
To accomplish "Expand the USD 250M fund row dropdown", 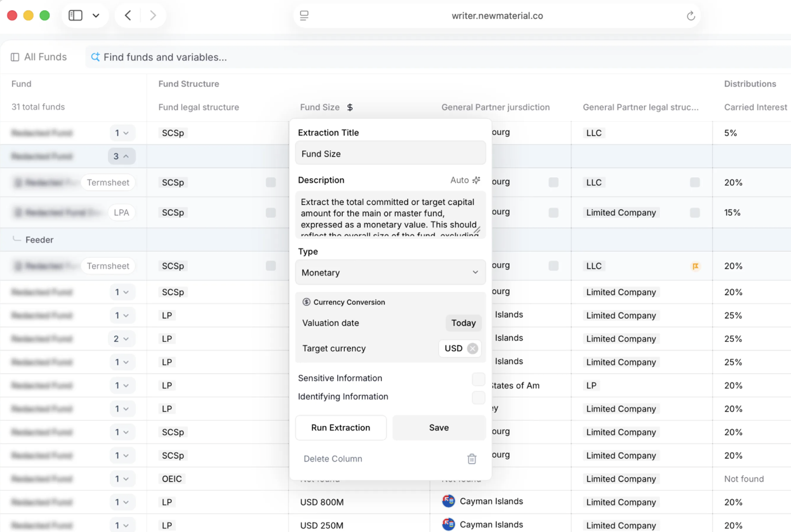I will 122,525.
